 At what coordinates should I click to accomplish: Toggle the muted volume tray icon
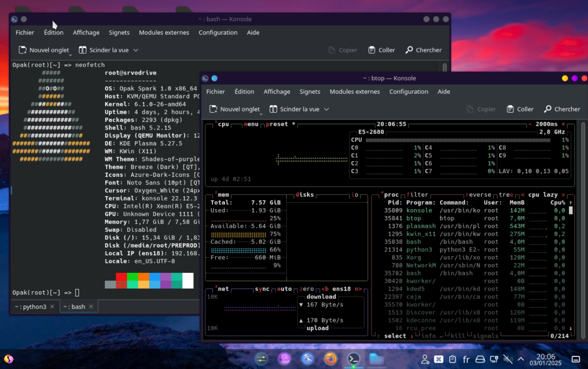pos(508,359)
